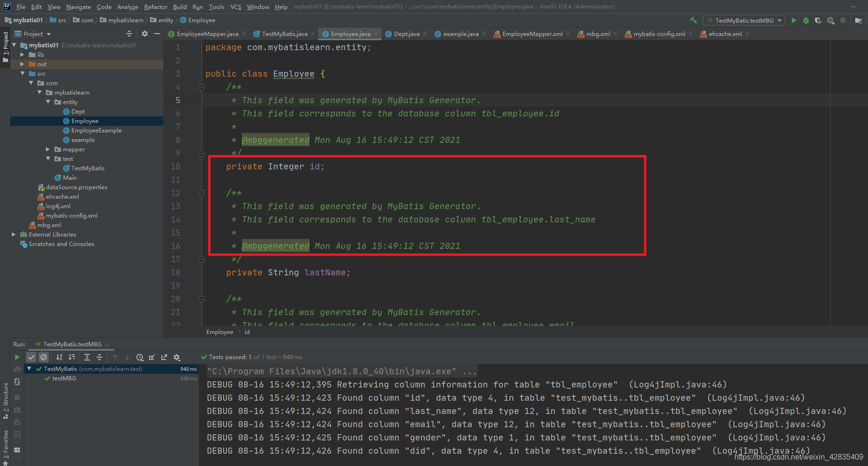Sort test results alphabetically
This screenshot has height=466, width=868.
(x=59, y=357)
